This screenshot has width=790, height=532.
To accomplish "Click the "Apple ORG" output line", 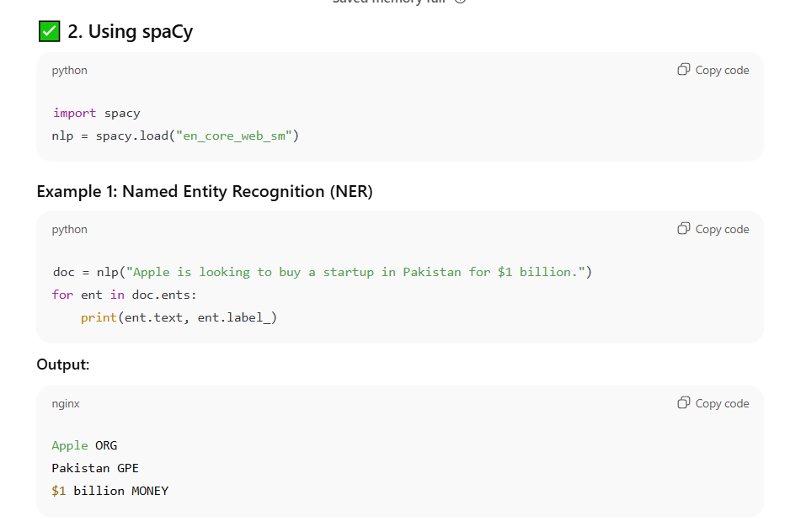I will (x=84, y=445).
